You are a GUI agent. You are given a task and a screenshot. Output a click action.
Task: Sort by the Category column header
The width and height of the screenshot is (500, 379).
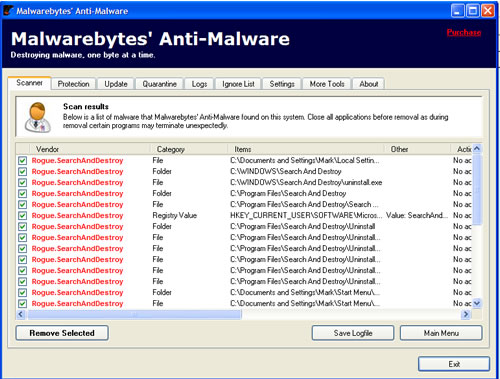click(x=189, y=149)
